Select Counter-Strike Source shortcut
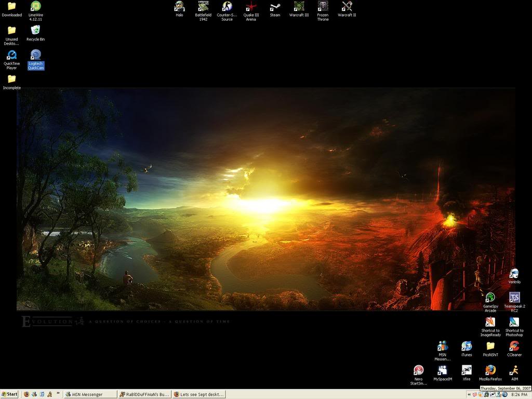The image size is (532, 399). (x=227, y=11)
